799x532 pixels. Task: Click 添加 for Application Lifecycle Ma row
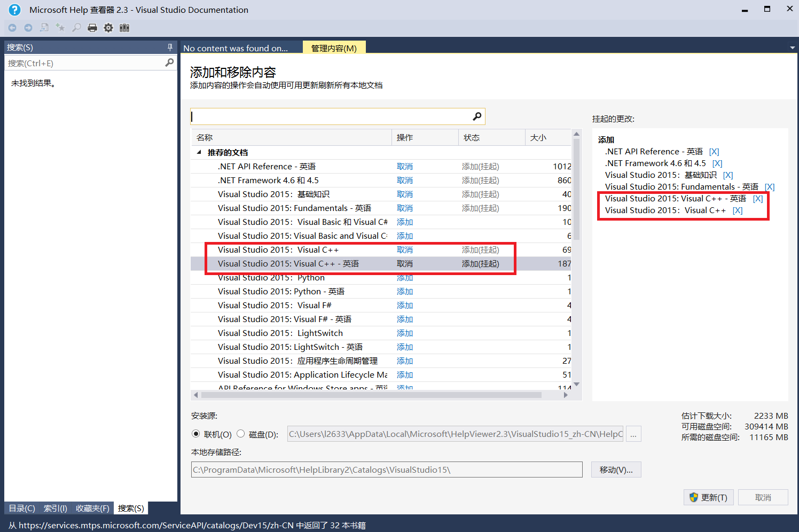pyautogui.click(x=405, y=375)
